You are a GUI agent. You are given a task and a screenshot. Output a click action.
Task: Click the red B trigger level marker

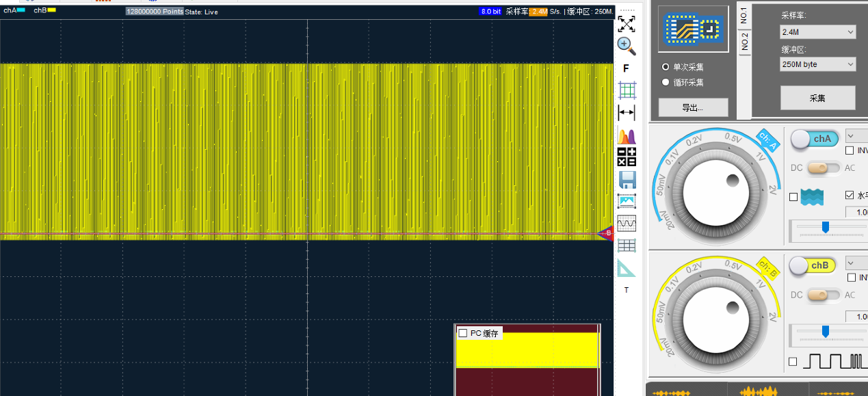click(x=606, y=234)
